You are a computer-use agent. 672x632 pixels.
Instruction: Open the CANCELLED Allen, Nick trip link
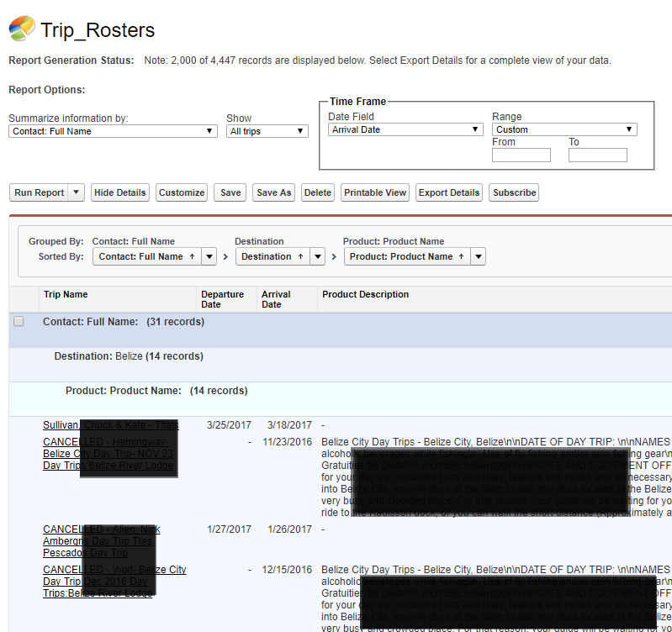coord(102,540)
